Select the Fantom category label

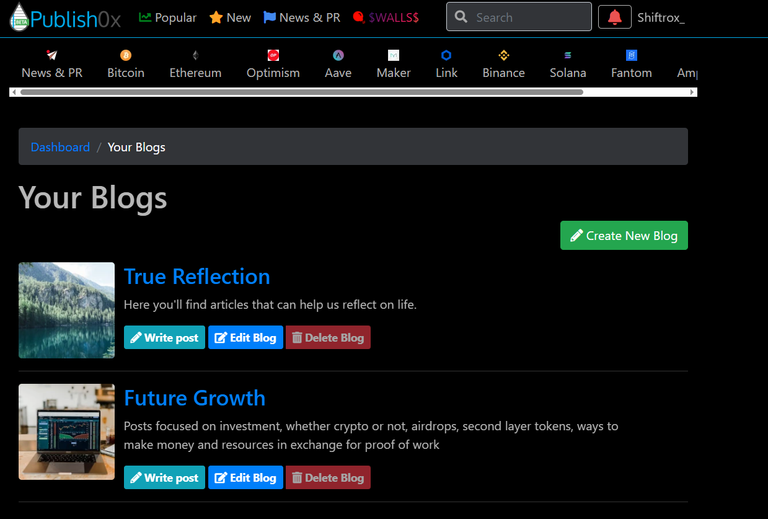click(631, 72)
